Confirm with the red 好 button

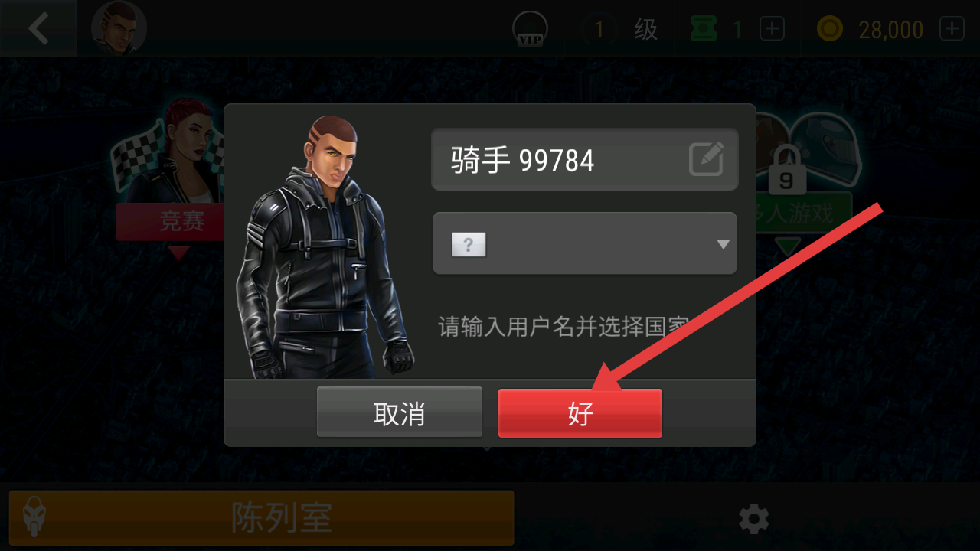580,413
